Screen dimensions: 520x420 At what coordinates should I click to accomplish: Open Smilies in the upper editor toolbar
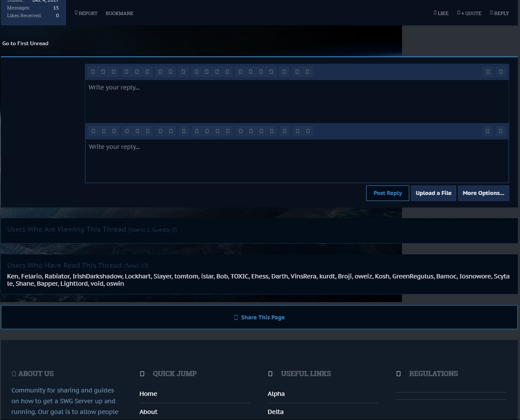[x=240, y=72]
